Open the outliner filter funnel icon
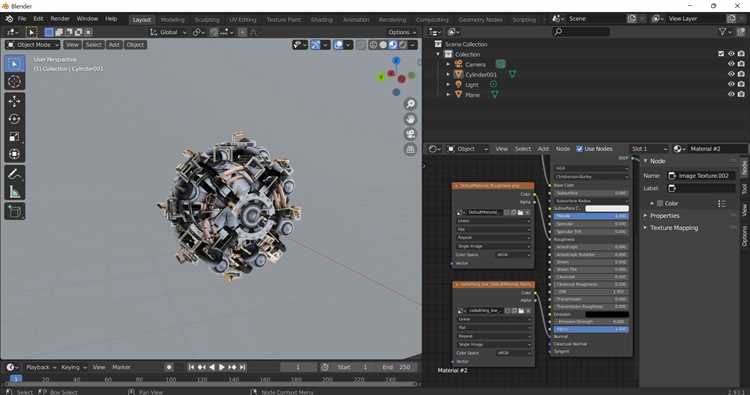Viewport: 750px width, 395px height. (723, 32)
